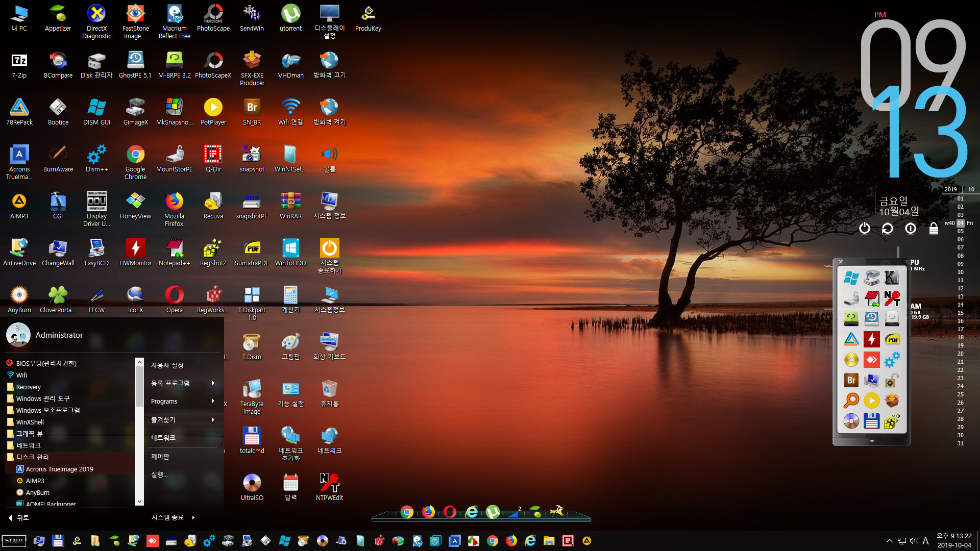Open UltraISO desktop shortcut
This screenshot has width=980, height=551.
point(252,488)
